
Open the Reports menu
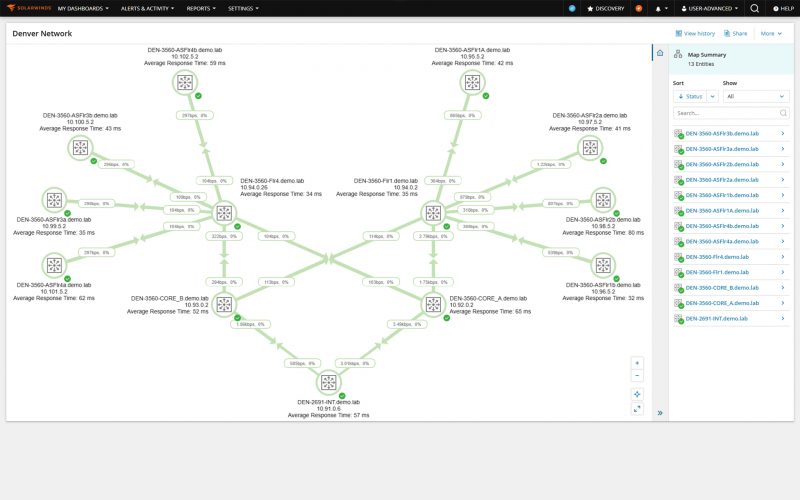point(201,9)
